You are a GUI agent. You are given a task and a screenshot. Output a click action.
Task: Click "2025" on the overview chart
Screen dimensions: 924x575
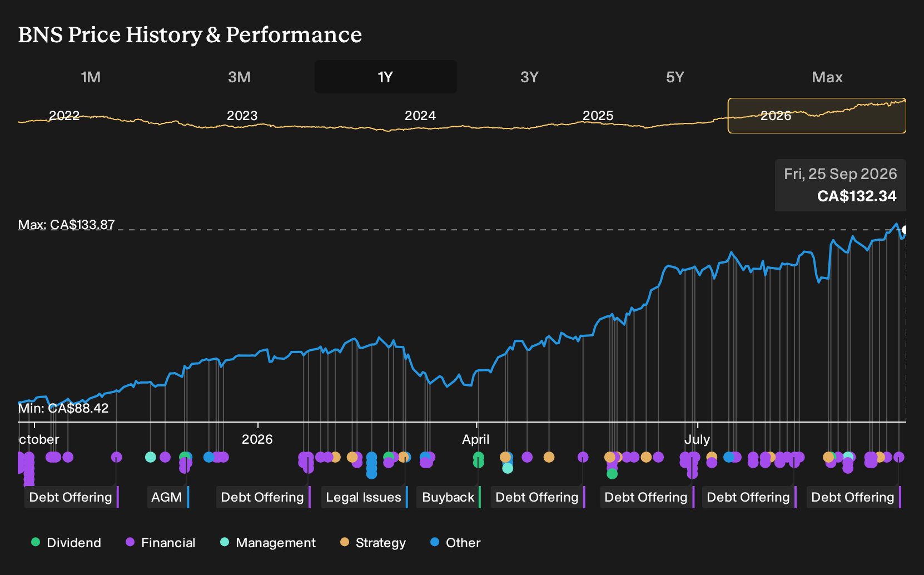[598, 116]
